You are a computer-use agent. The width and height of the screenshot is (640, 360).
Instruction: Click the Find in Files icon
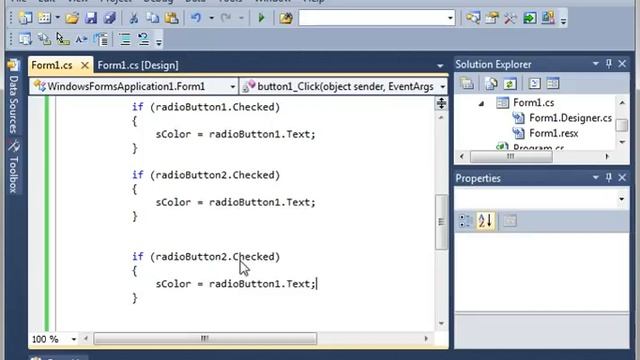[x=286, y=18]
